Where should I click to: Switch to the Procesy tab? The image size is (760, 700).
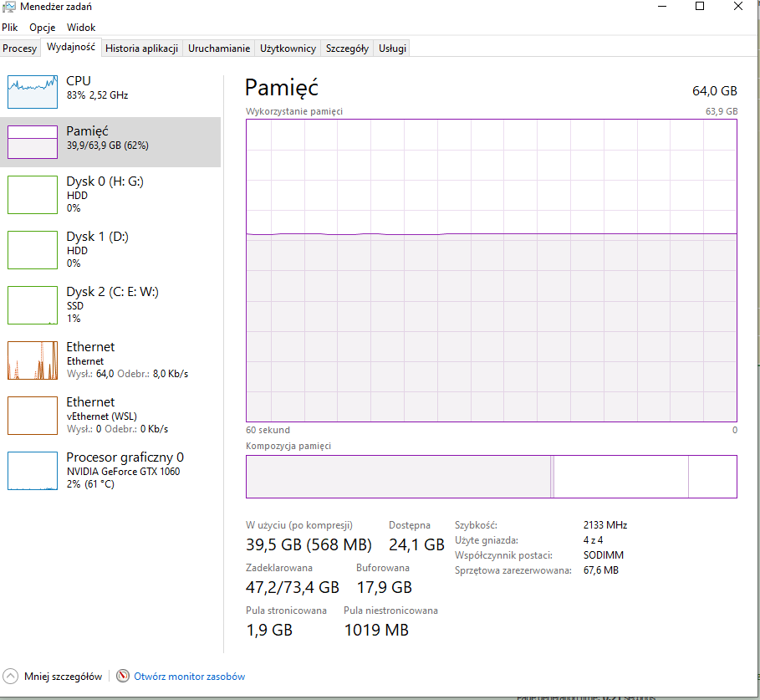point(20,48)
